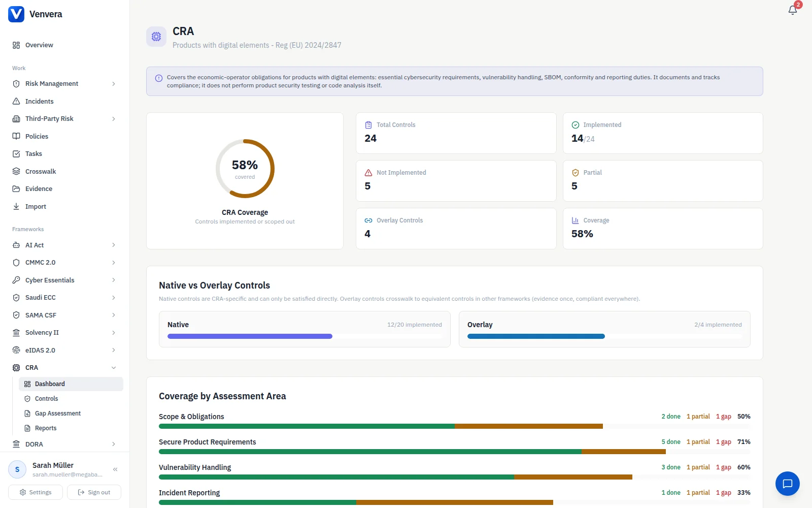Viewport: 812px width, 508px height.
Task: Click the Crosswalk layers icon
Action: tap(16, 172)
